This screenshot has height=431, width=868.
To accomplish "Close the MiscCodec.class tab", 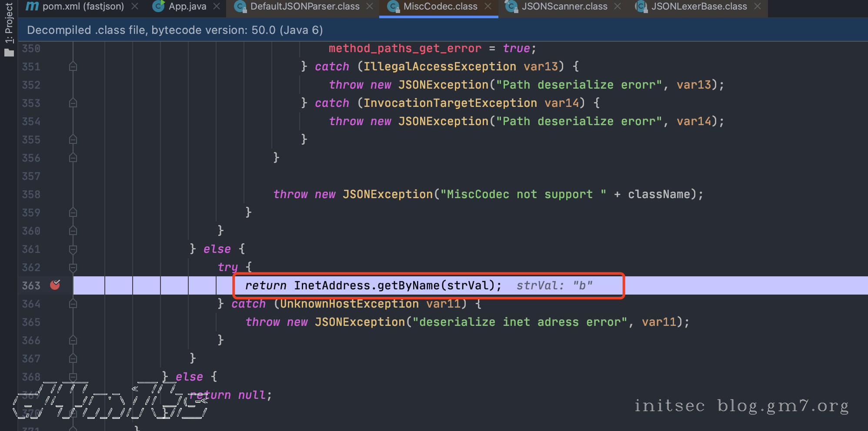I will (x=488, y=7).
